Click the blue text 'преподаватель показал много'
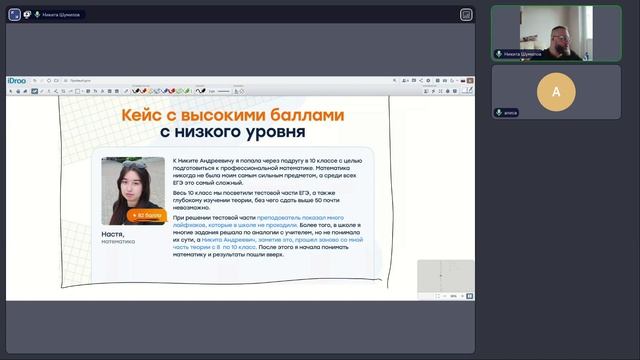This screenshot has width=640, height=360. coord(300,218)
